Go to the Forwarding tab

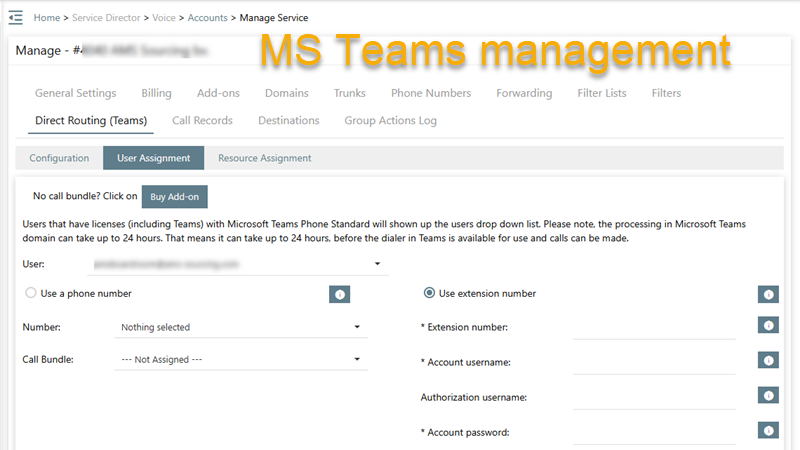click(524, 93)
